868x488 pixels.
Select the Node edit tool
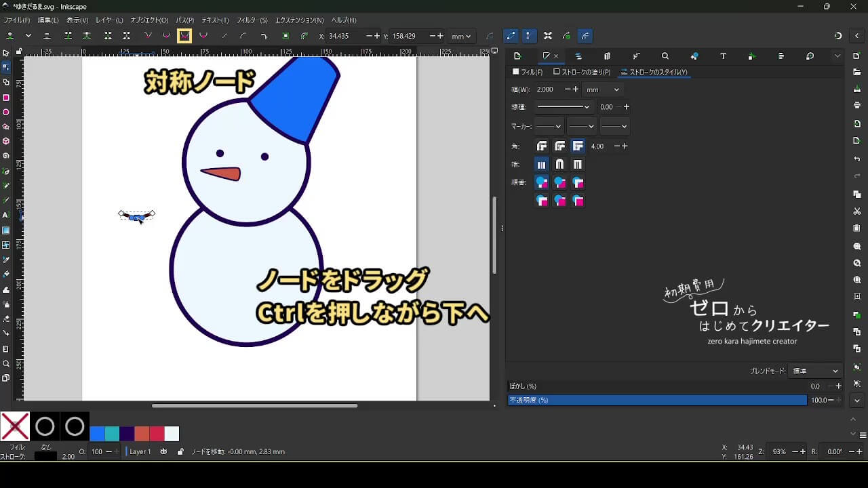click(6, 67)
